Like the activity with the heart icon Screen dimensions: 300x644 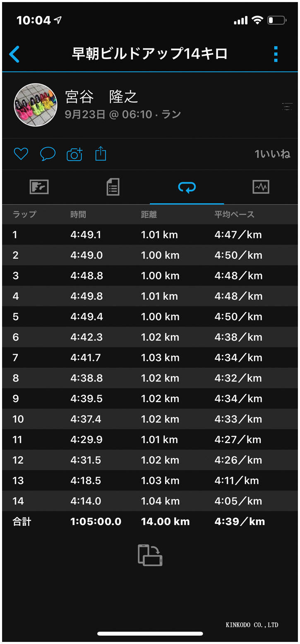[x=21, y=154]
